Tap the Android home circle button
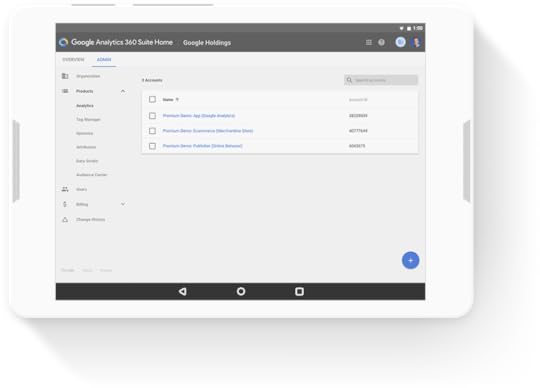The image size is (540, 388). [x=241, y=292]
